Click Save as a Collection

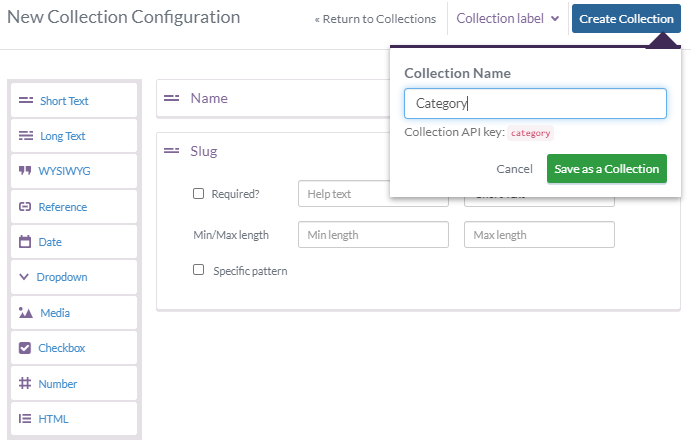606,169
